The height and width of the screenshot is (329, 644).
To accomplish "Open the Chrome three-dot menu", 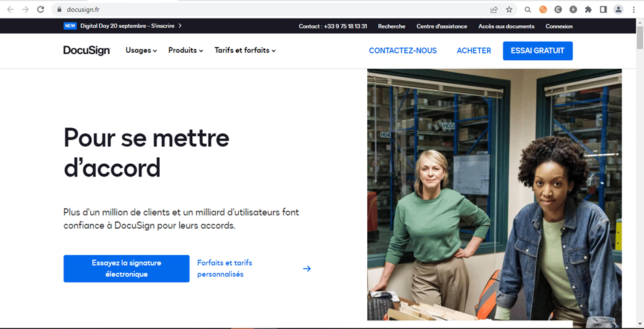I will pos(634,9).
